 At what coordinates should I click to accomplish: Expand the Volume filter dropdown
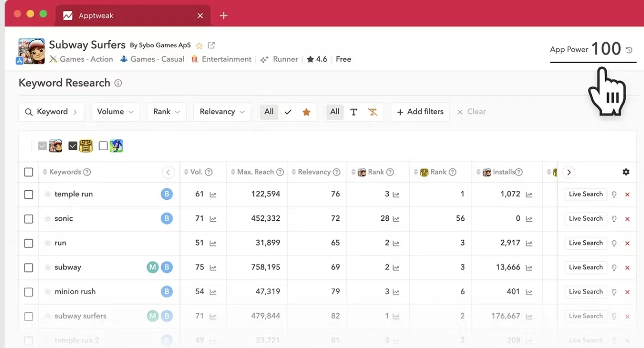(115, 112)
